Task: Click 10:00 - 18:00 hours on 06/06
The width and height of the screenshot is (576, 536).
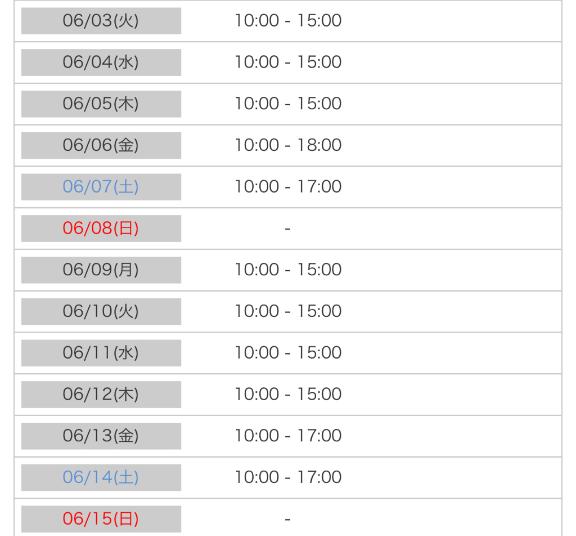Action: point(288,145)
